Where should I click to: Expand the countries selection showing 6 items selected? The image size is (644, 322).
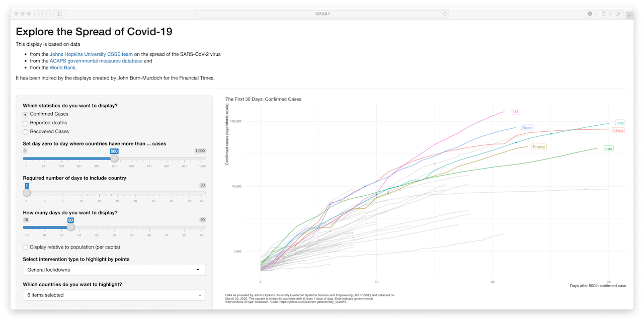click(114, 295)
